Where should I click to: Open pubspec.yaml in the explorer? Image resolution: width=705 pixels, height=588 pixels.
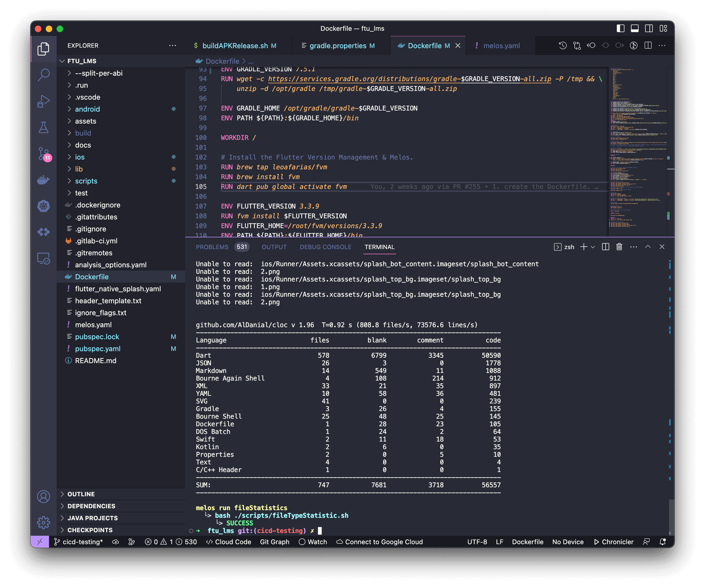[97, 348]
